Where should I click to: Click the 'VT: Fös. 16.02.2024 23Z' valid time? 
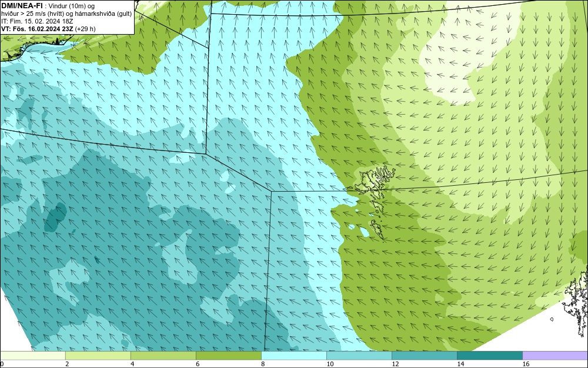click(x=37, y=29)
